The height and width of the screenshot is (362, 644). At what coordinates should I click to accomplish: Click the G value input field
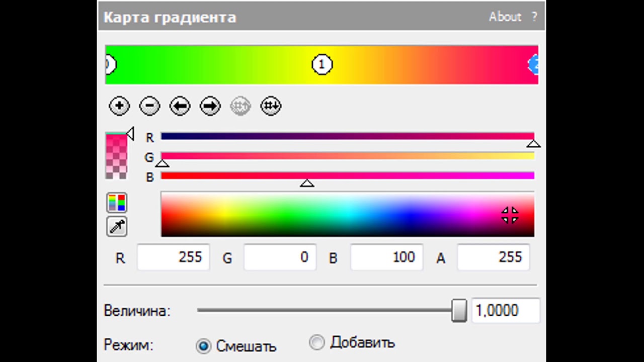[x=280, y=257]
